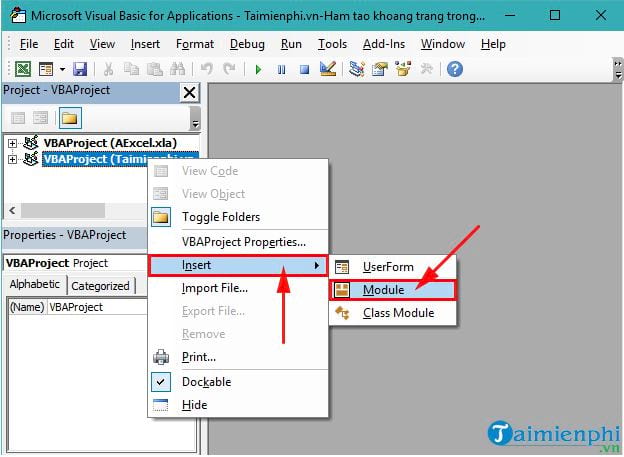Click the Break pause toolbar icon
This screenshot has height=457, width=624.
pyautogui.click(x=281, y=70)
